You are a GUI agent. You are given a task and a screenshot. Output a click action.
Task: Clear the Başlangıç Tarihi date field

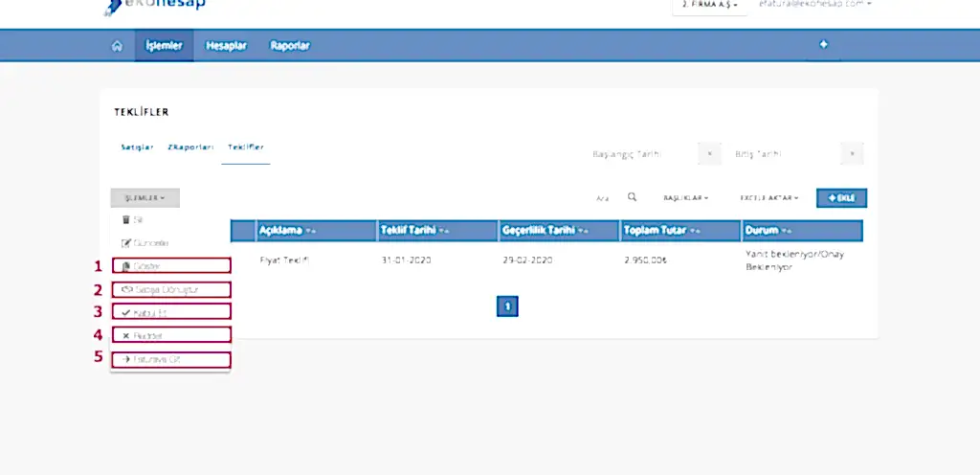708,154
